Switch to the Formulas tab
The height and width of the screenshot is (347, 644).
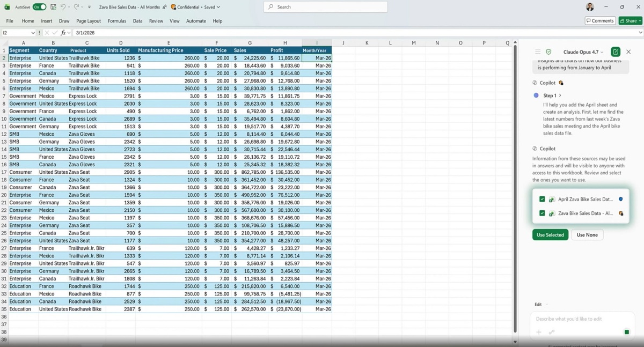coord(117,21)
